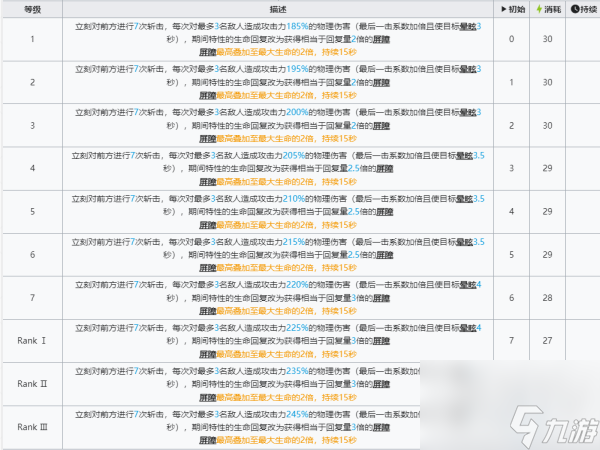Click the 持续 header label
The width and height of the screenshot is (600, 450).
coord(588,9)
